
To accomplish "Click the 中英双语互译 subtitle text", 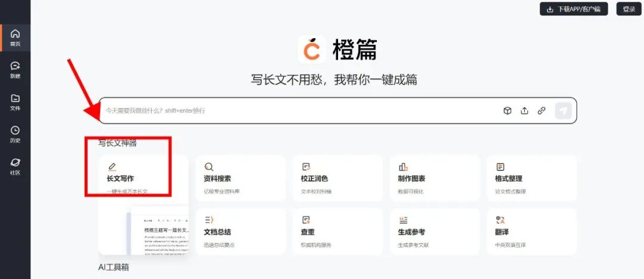I will coord(510,245).
